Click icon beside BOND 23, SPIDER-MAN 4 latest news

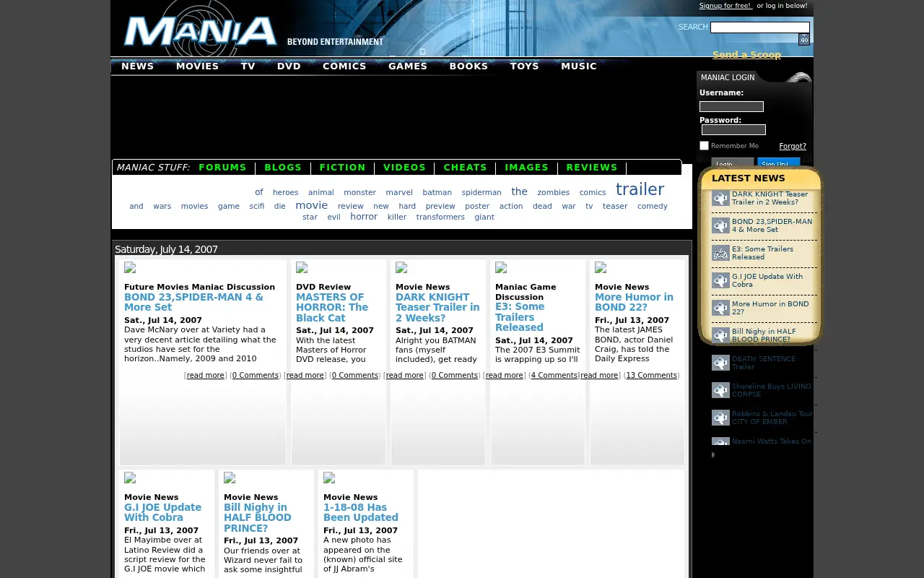point(720,225)
